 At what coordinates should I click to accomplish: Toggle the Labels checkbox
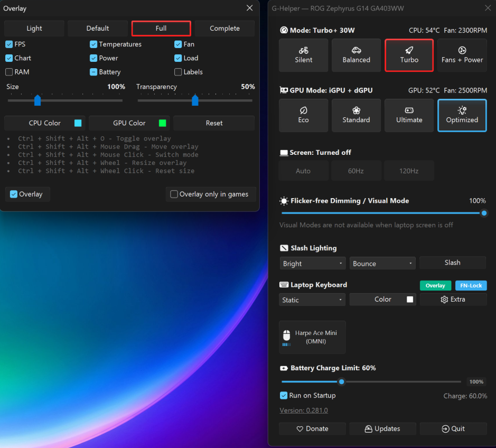coord(178,72)
